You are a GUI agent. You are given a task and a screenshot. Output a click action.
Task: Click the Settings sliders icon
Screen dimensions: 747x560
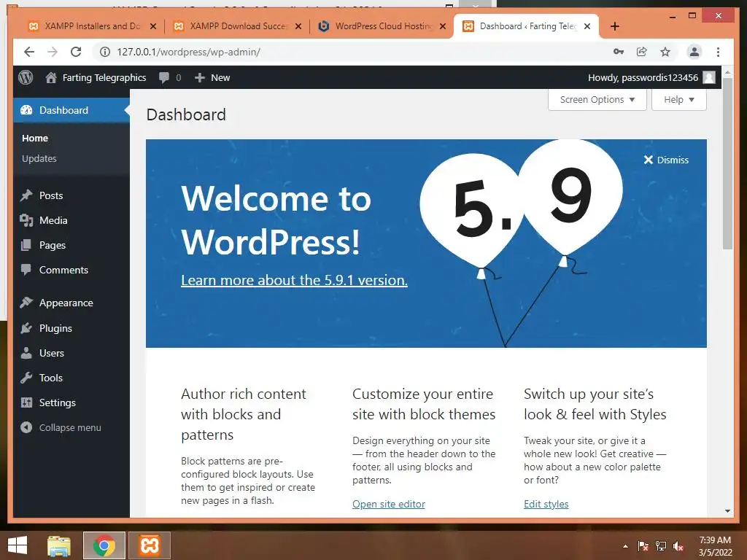tap(26, 402)
